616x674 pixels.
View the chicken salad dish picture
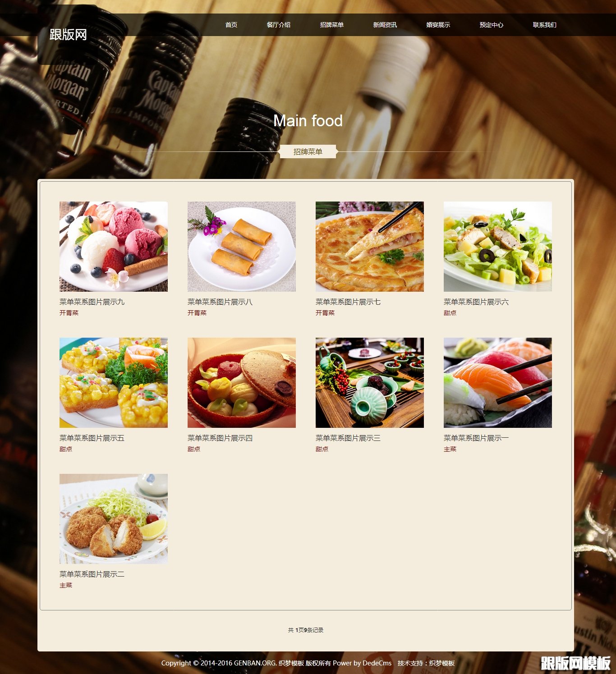coord(498,247)
